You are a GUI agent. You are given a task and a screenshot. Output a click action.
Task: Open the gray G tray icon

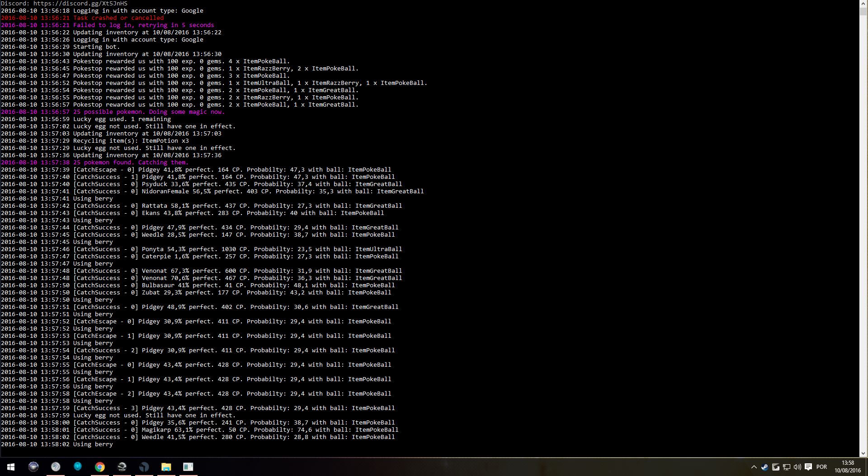pyautogui.click(x=775, y=467)
